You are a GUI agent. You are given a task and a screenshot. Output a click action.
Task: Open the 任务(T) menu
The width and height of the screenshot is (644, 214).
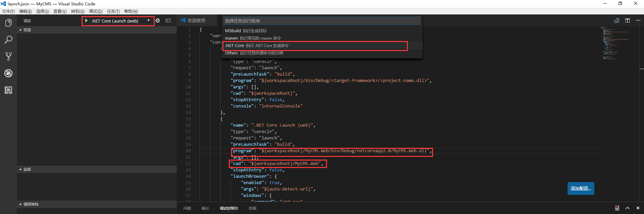pos(113,11)
